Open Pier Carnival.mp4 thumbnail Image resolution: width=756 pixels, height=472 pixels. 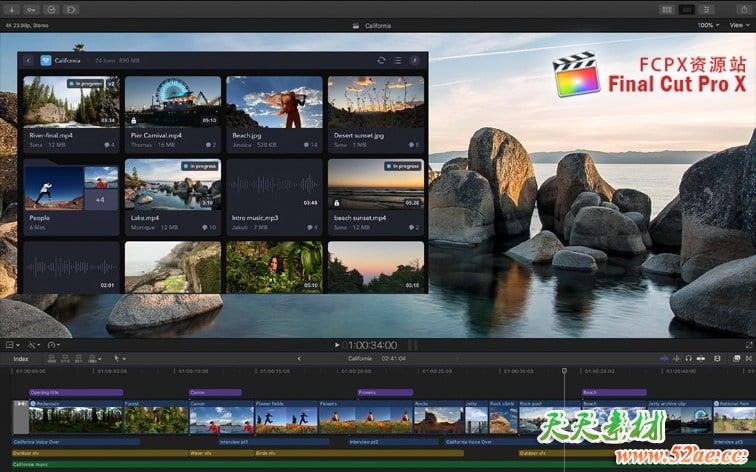173,102
